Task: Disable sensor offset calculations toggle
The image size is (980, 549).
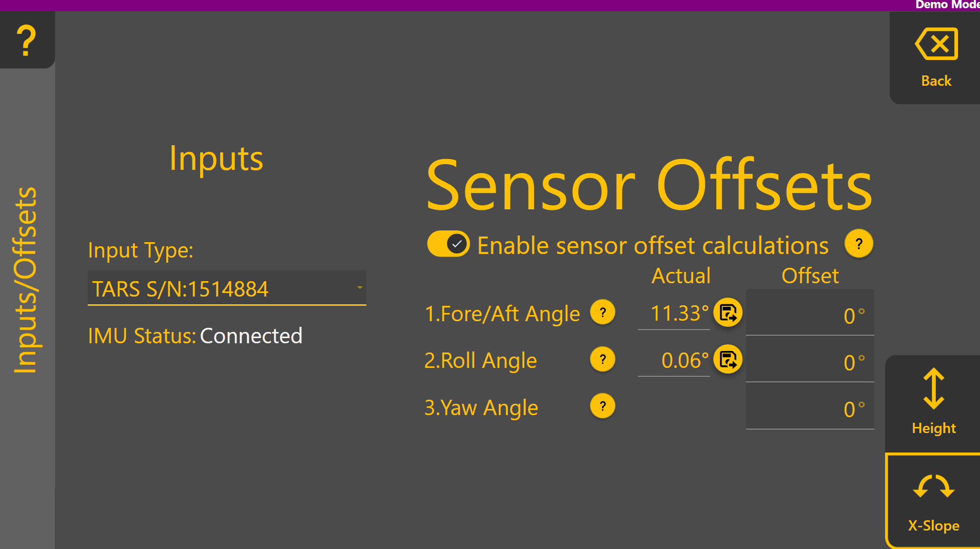Action: (x=448, y=244)
